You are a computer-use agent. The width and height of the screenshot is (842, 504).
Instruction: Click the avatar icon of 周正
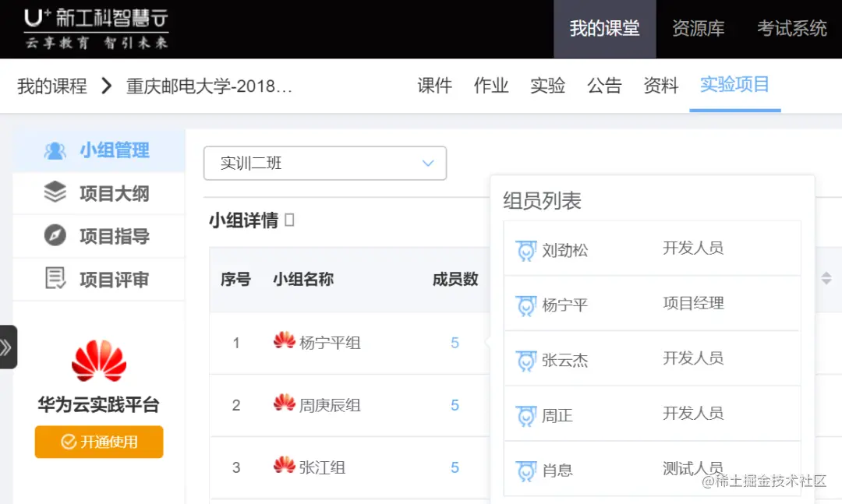[526, 416]
